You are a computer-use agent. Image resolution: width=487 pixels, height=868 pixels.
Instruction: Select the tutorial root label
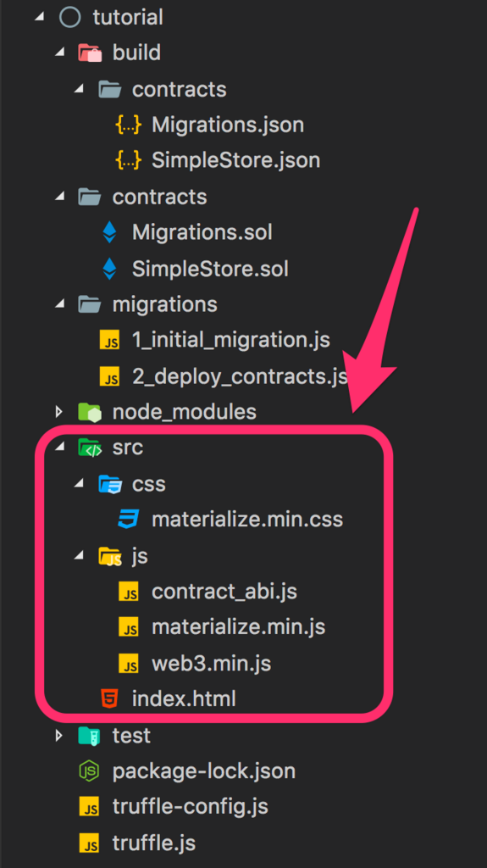pyautogui.click(x=128, y=17)
